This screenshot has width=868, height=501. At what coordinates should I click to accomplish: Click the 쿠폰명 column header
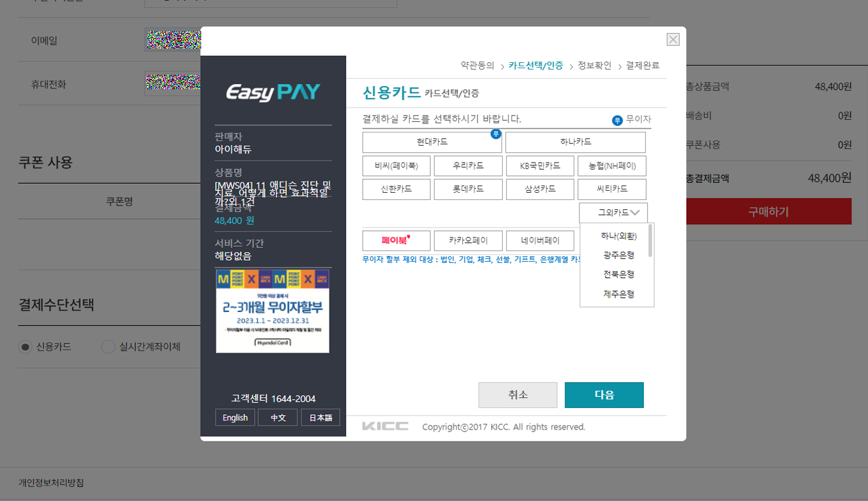[119, 201]
